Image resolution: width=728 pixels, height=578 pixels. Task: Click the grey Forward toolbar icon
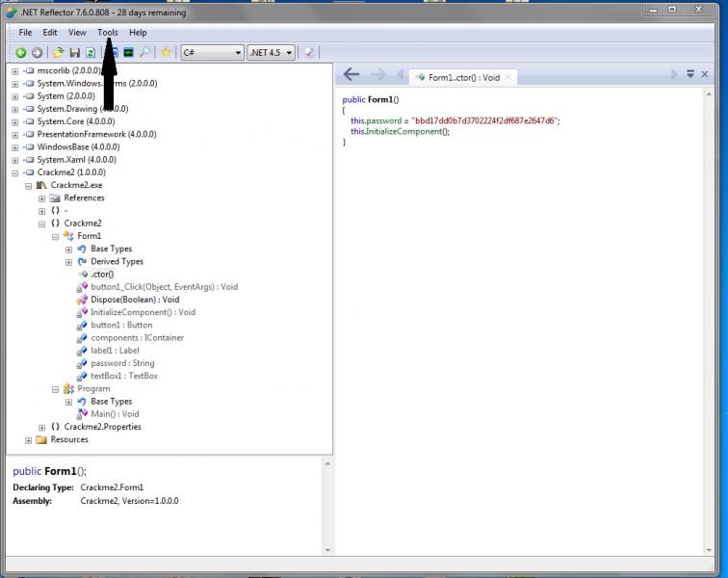click(37, 53)
